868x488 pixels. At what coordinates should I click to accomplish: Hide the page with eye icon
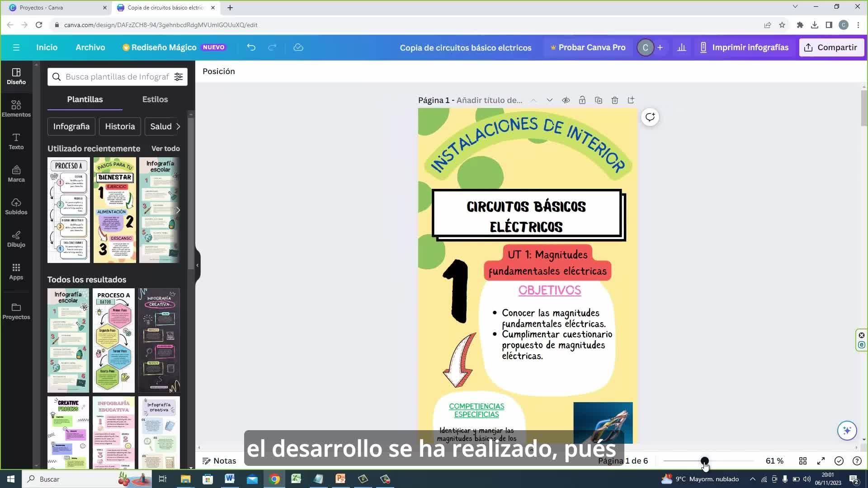566,100
